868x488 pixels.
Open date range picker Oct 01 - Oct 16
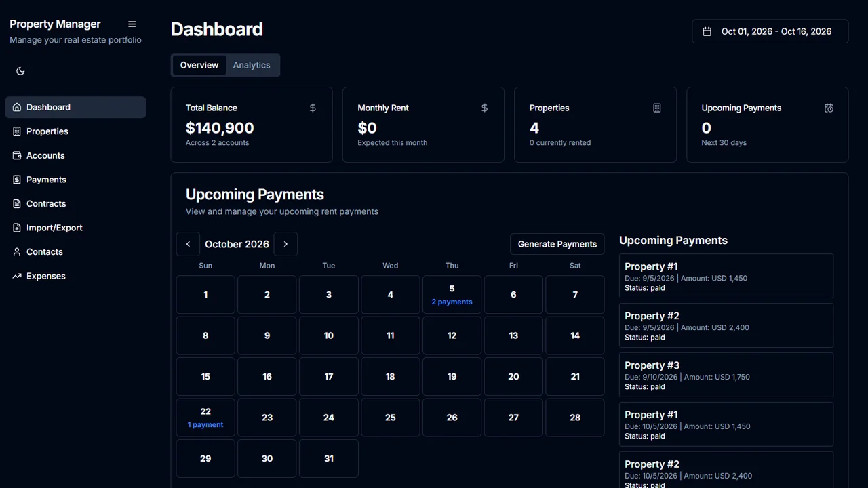pyautogui.click(x=770, y=31)
